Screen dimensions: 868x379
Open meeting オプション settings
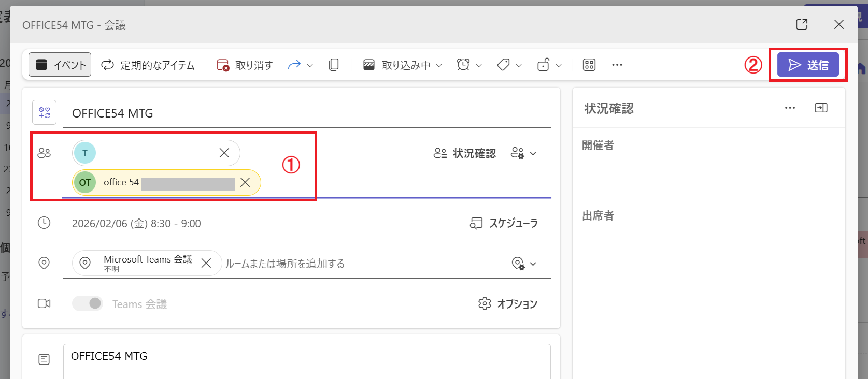point(508,304)
